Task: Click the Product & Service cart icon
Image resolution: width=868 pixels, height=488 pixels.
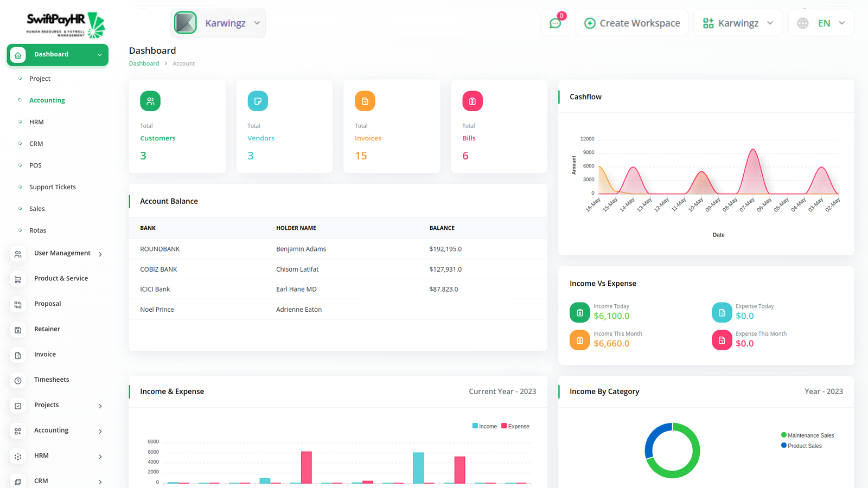Action: (x=18, y=279)
